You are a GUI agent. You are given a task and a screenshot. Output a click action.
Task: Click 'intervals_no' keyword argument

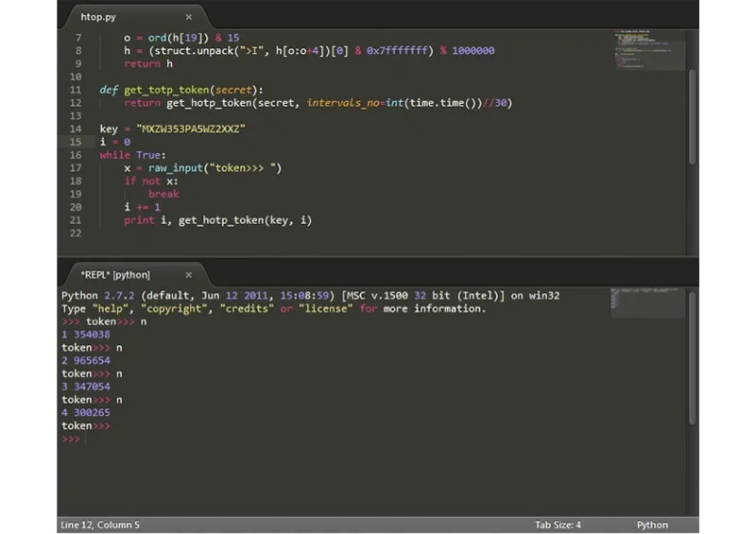point(343,103)
